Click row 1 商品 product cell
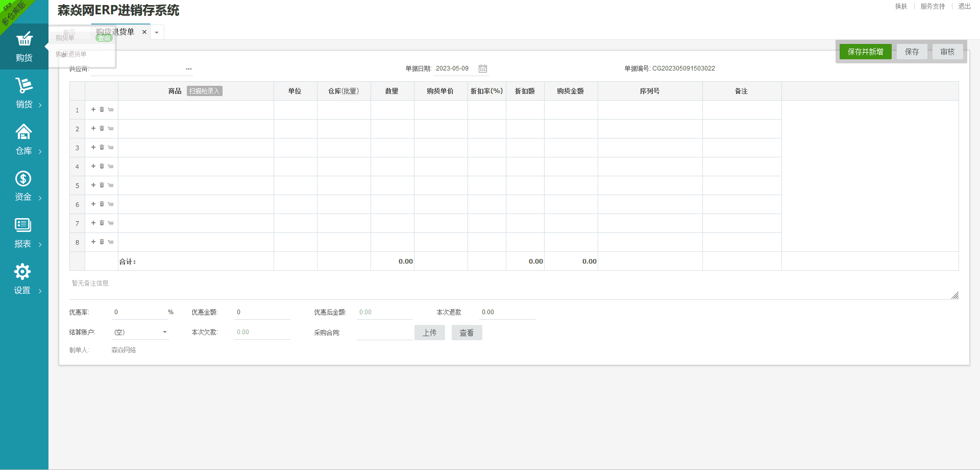Image resolution: width=980 pixels, height=470 pixels. (196, 110)
